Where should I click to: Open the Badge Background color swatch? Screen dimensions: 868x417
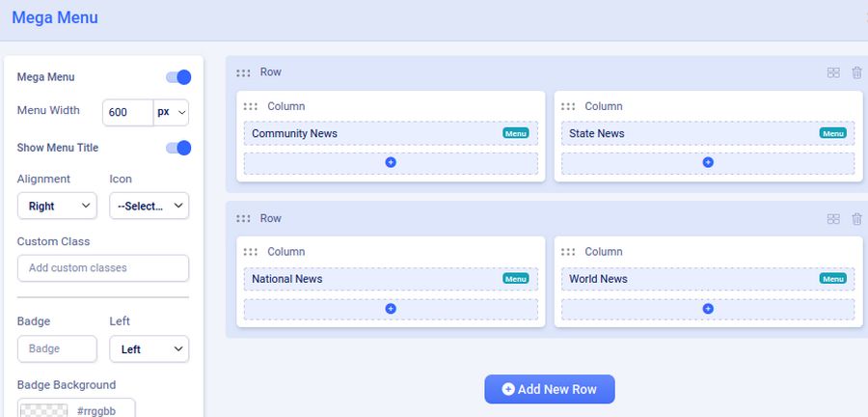pos(43,409)
